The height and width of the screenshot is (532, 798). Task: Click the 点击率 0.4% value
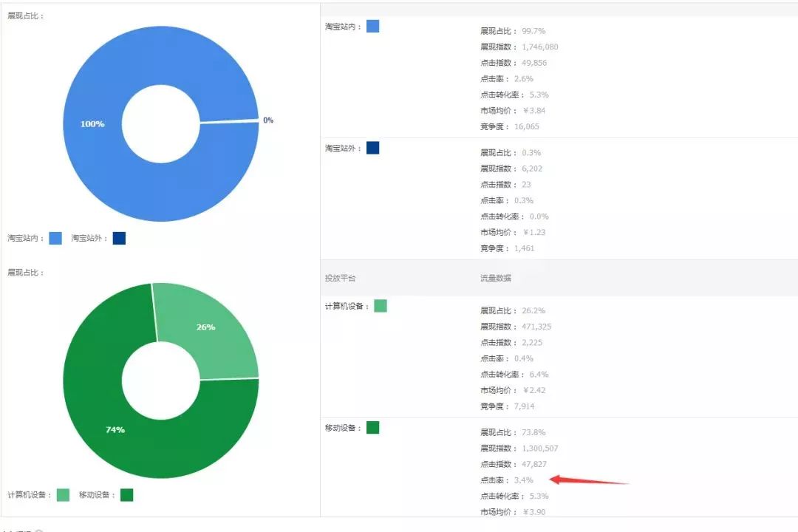524,358
